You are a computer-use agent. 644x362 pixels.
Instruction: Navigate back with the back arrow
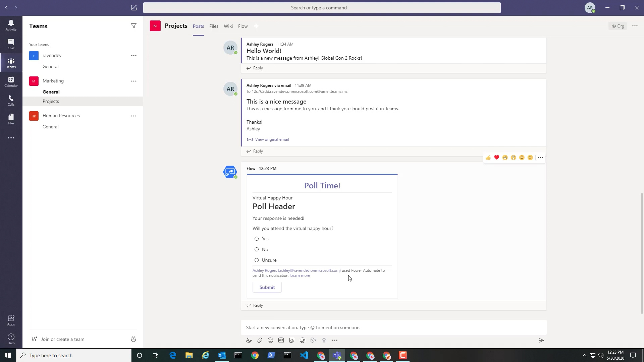click(6, 7)
